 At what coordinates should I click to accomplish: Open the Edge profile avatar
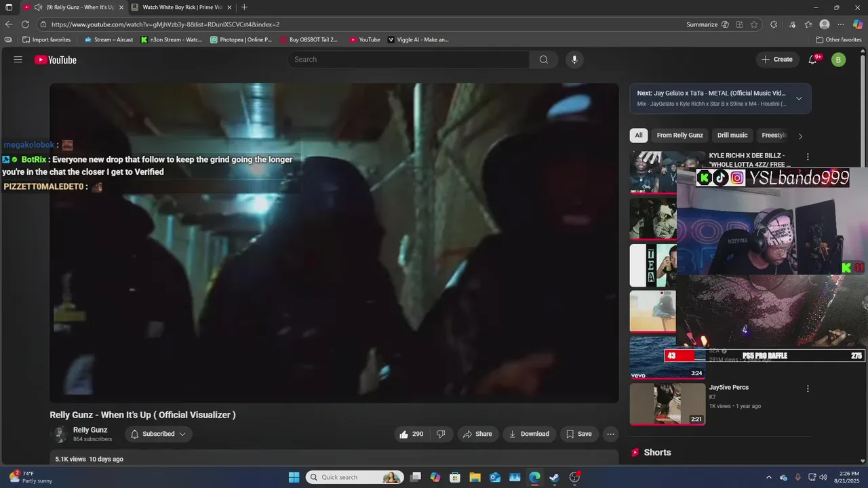click(825, 24)
